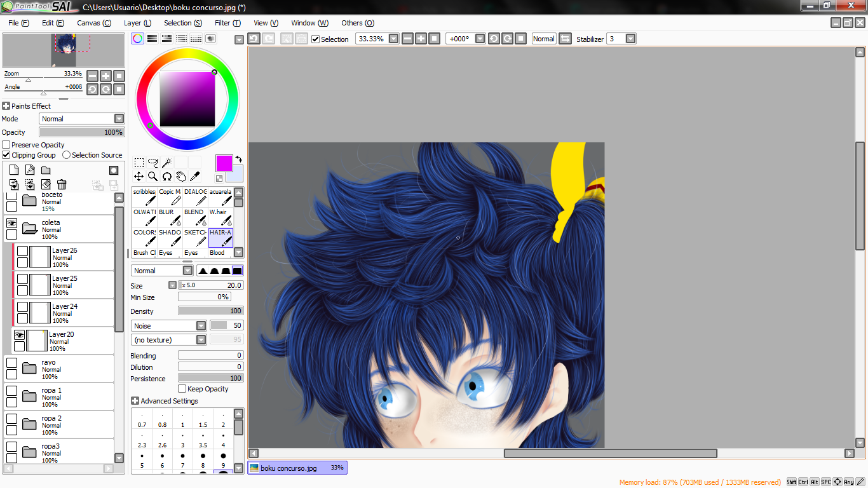Expand the Paints Effect section
Image resolution: width=868 pixels, height=488 pixels.
point(6,106)
